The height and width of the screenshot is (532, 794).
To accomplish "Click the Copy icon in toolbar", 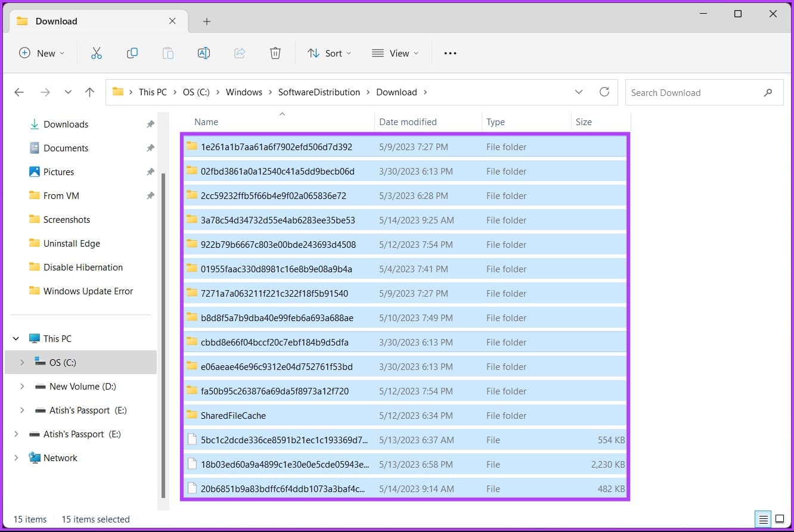I will point(132,53).
